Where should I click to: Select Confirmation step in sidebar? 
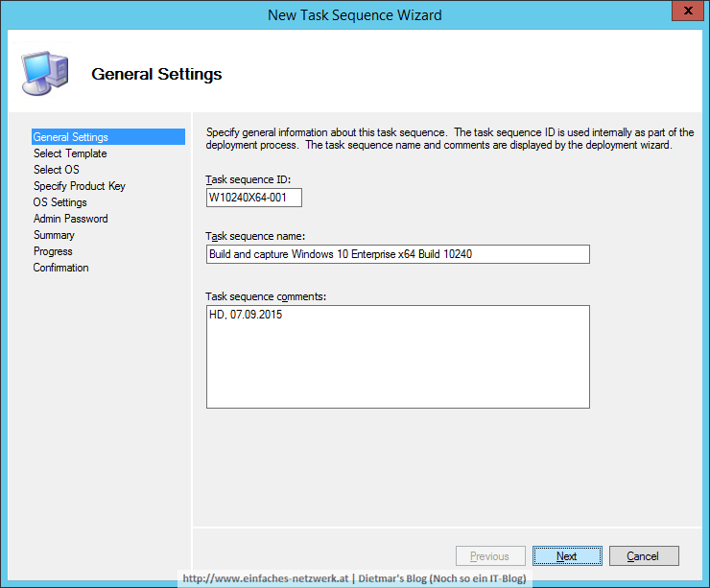[60, 268]
